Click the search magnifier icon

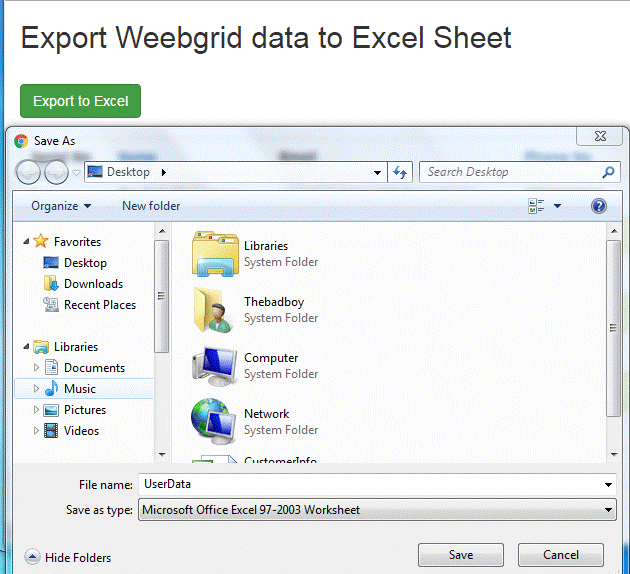(x=608, y=172)
